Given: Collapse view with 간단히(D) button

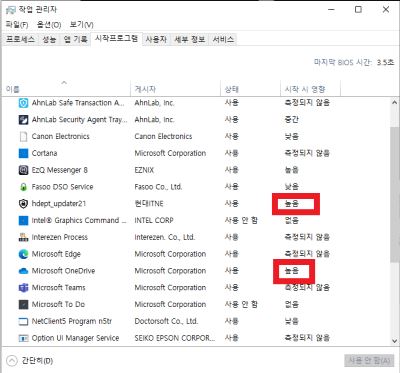Looking at the screenshot, I should point(30,361).
